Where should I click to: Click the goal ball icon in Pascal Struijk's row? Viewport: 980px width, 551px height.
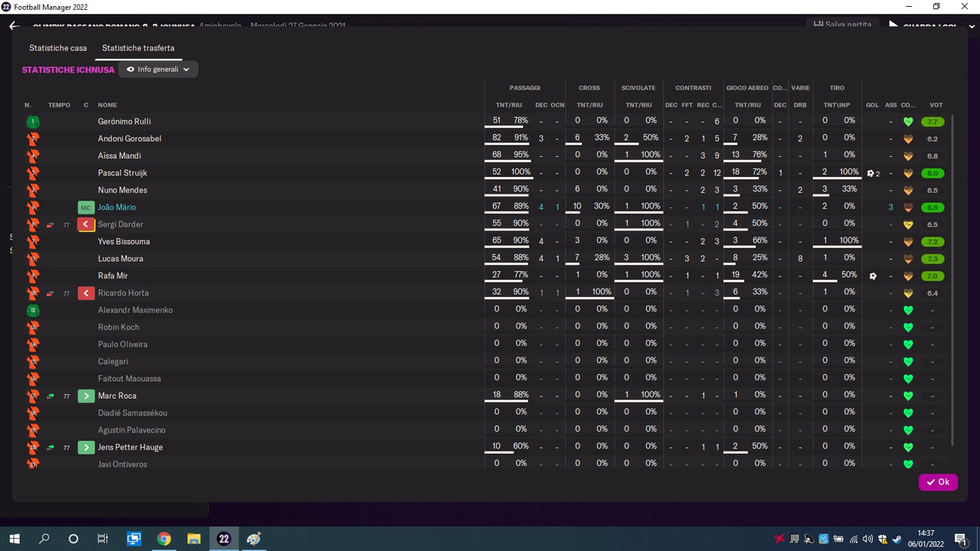pyautogui.click(x=871, y=173)
